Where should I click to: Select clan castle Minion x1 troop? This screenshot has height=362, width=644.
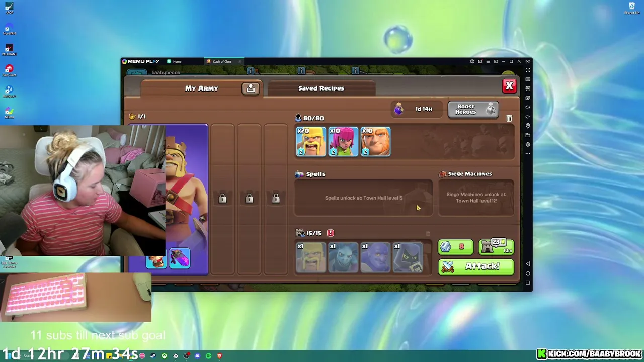[x=343, y=257]
